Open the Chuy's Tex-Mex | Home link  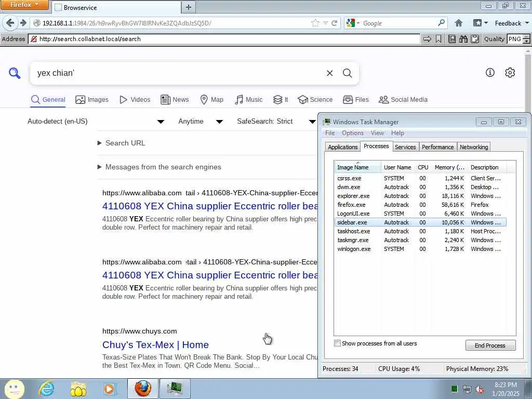[155, 345]
